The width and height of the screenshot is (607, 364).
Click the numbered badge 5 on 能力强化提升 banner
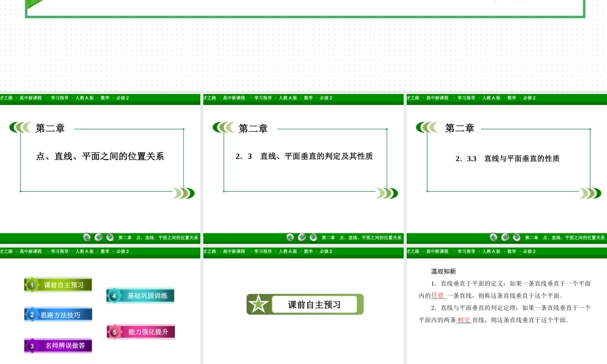pos(114,332)
